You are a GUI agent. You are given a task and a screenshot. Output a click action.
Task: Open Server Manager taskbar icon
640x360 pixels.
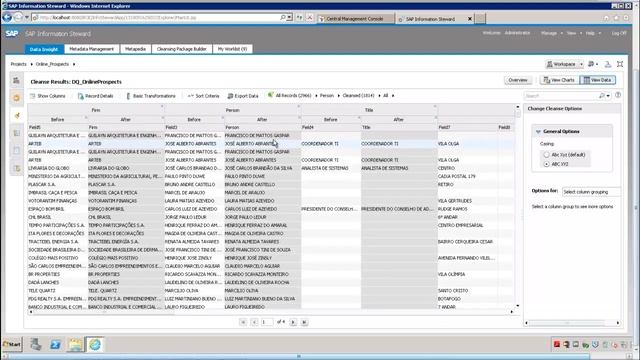[36, 344]
